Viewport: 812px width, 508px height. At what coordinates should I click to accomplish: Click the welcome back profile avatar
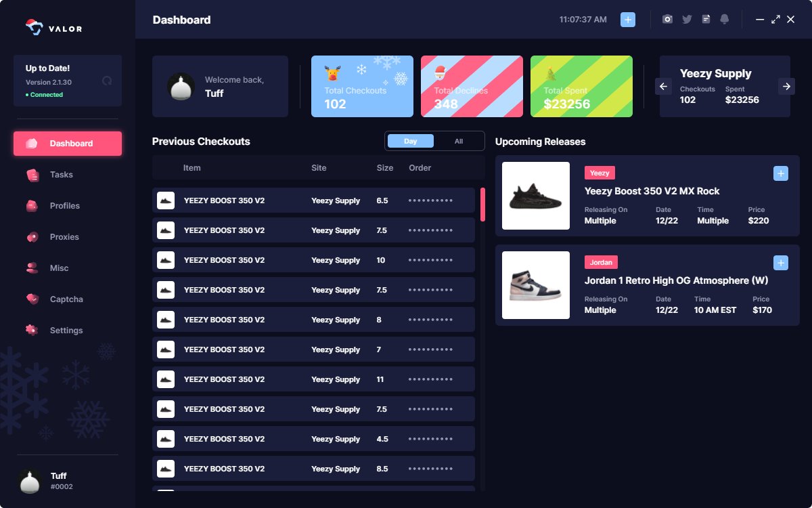coord(181,87)
